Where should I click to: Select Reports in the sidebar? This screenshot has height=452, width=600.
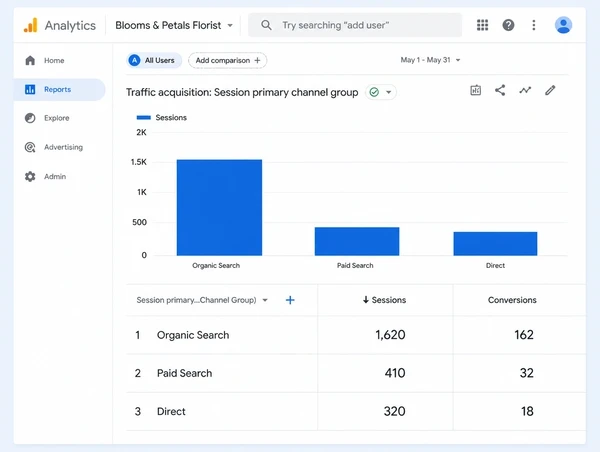point(59,90)
